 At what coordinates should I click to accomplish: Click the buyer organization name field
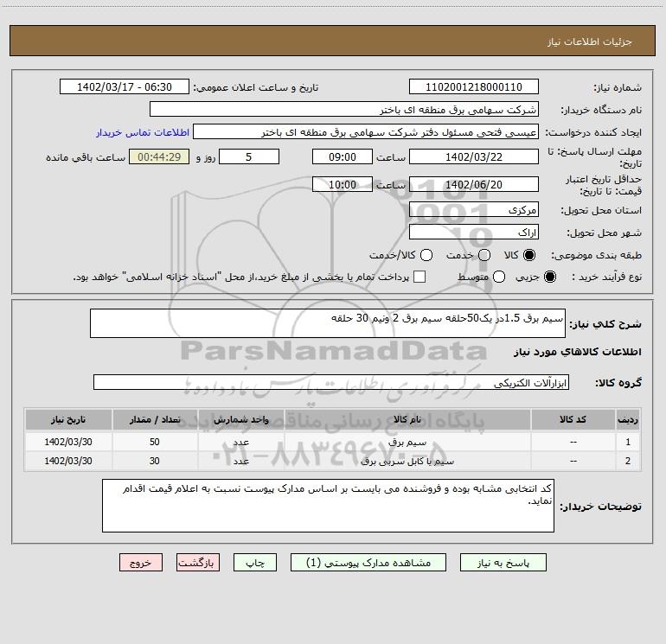pyautogui.click(x=344, y=109)
